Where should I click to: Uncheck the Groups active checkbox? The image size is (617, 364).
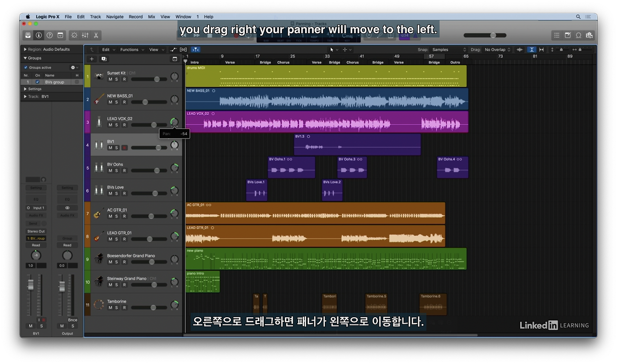tap(26, 67)
